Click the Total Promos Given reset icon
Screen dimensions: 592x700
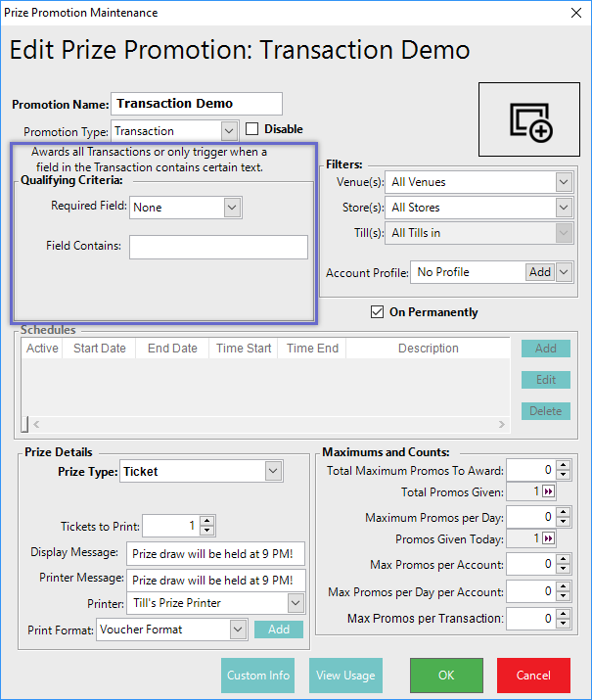pos(548,492)
